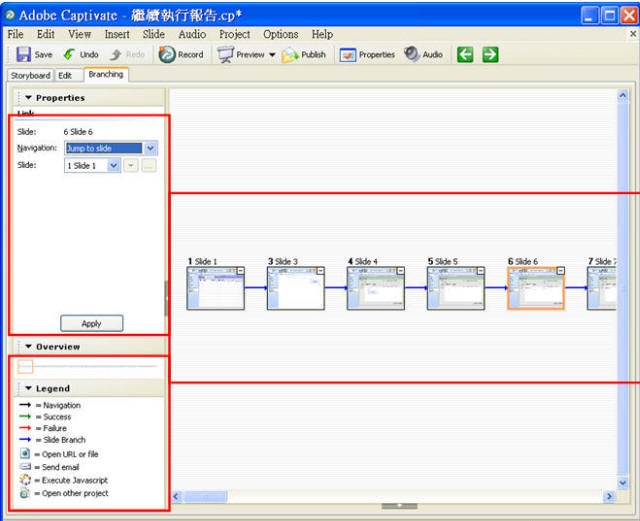Switch to the Storyboard tab
The image size is (640, 521).
pyautogui.click(x=31, y=76)
